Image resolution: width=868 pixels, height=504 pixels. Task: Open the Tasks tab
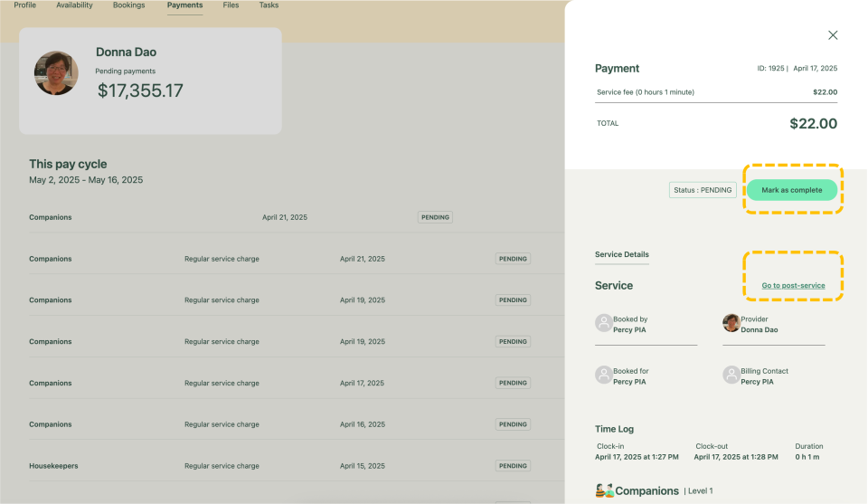[269, 5]
